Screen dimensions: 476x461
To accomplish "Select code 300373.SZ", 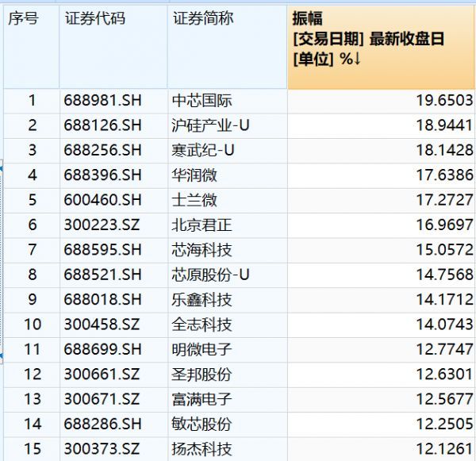I will point(102,449).
